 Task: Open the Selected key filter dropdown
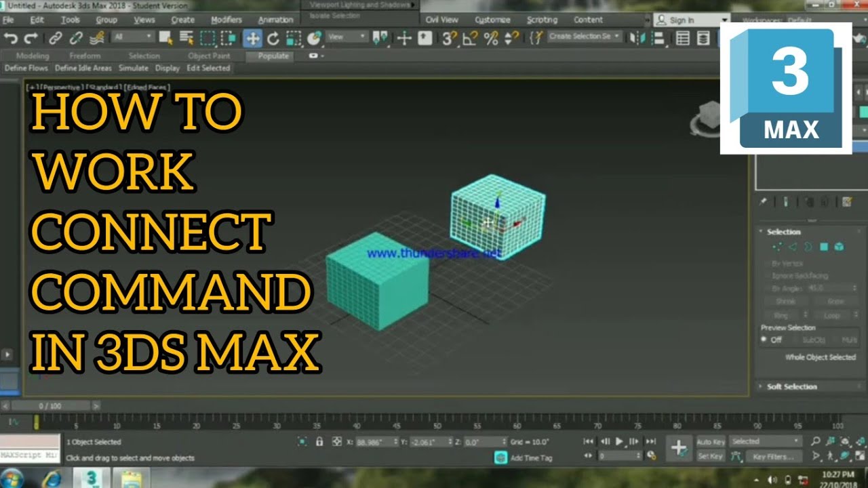(x=766, y=441)
